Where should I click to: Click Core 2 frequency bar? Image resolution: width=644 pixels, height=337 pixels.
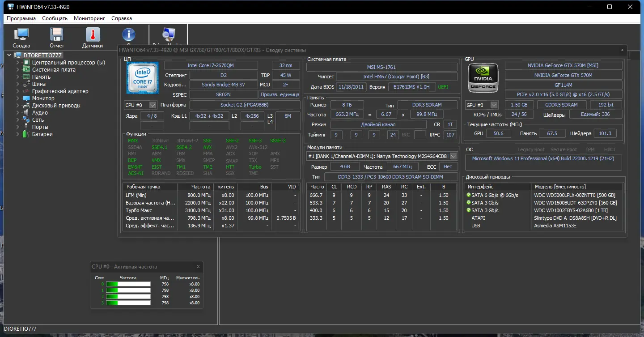point(128,296)
